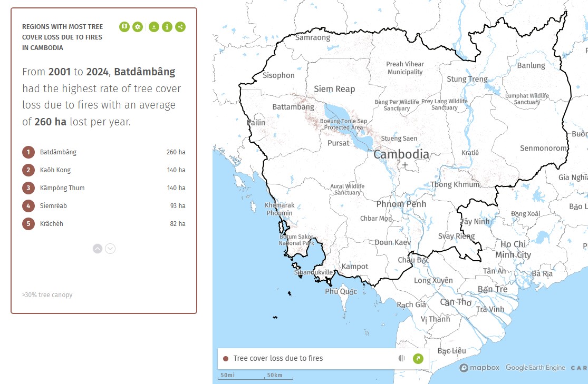Click the Krâchéh list entry
This screenshot has height=384, width=588.
point(52,224)
